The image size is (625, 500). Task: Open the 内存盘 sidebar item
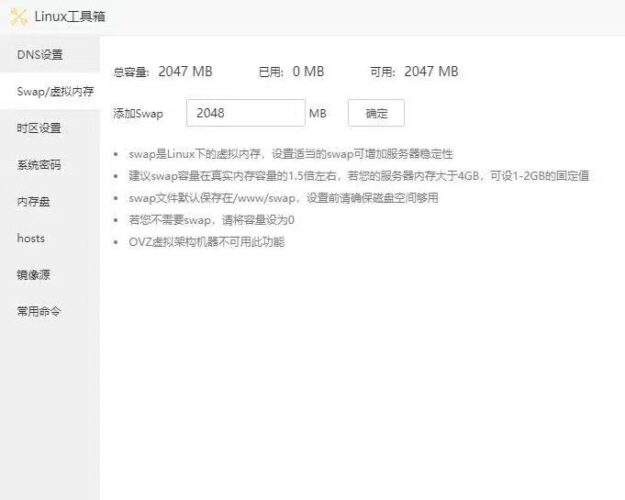pos(34,202)
